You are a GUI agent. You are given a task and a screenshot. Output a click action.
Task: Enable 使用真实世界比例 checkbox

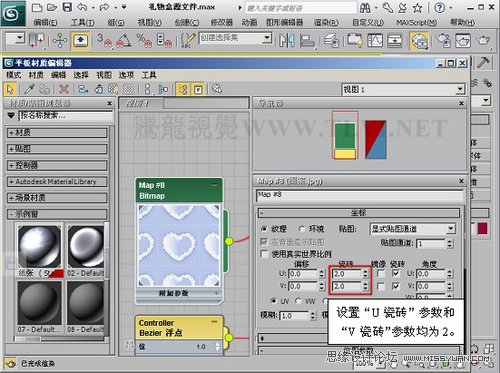[264, 254]
